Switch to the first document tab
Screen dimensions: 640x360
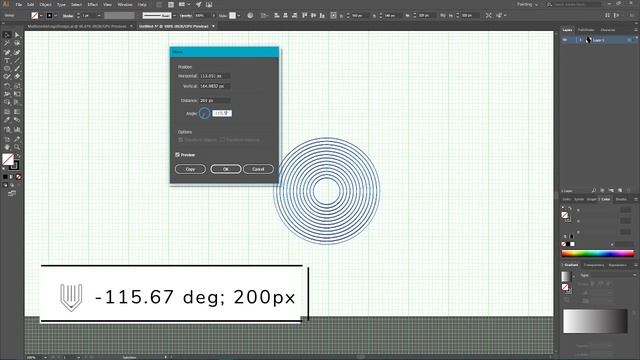click(77, 26)
